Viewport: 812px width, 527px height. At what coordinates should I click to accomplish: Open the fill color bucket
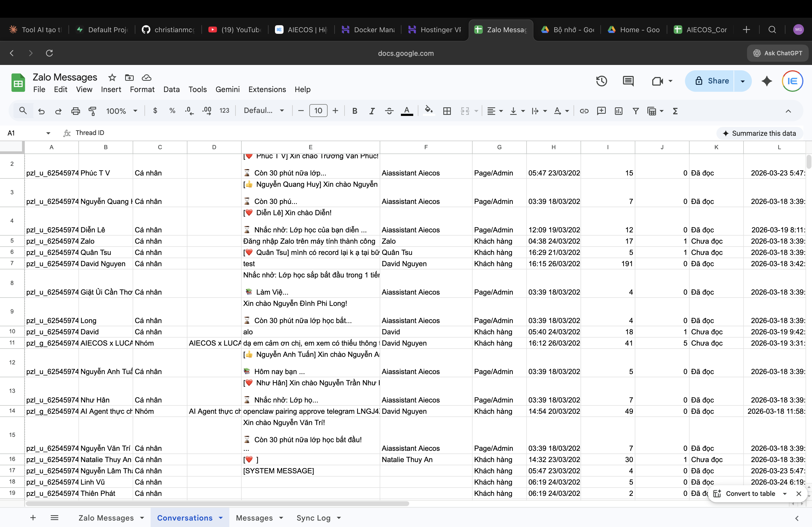(429, 111)
